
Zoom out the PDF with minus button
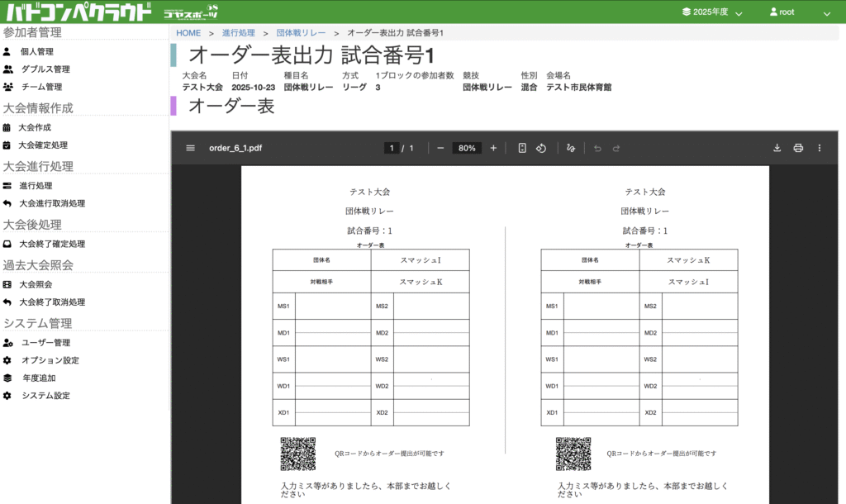pyautogui.click(x=440, y=148)
